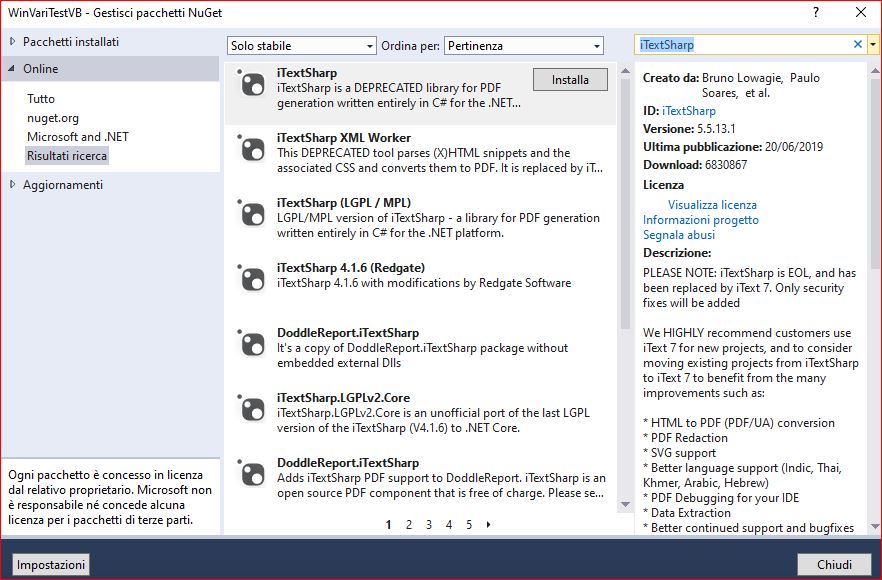The width and height of the screenshot is (882, 580).
Task: Clear the iTextSharp search text
Action: [858, 44]
